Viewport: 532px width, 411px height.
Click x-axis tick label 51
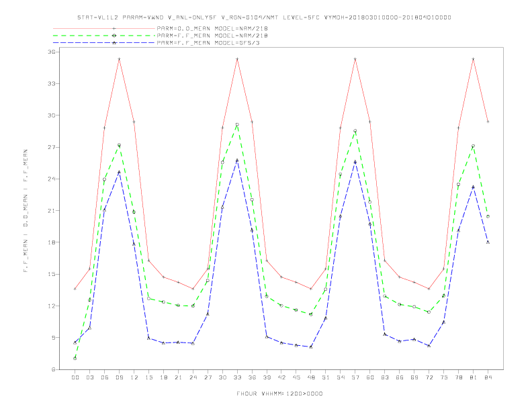(326, 377)
